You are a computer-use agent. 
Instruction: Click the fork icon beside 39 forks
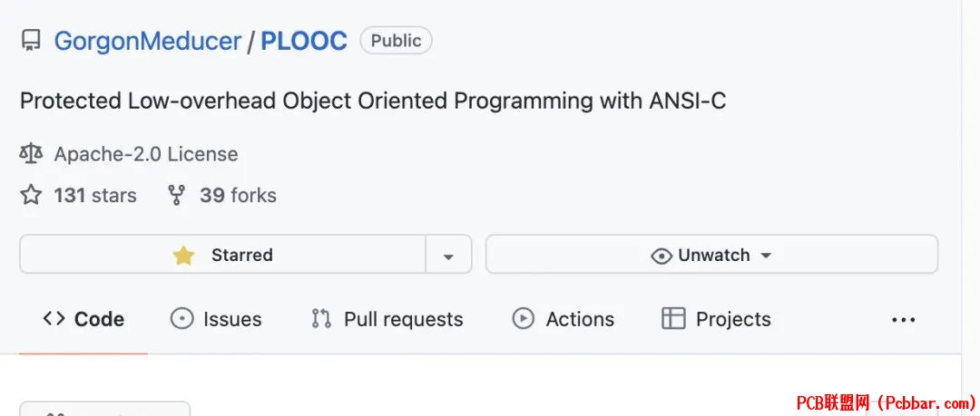point(177,195)
